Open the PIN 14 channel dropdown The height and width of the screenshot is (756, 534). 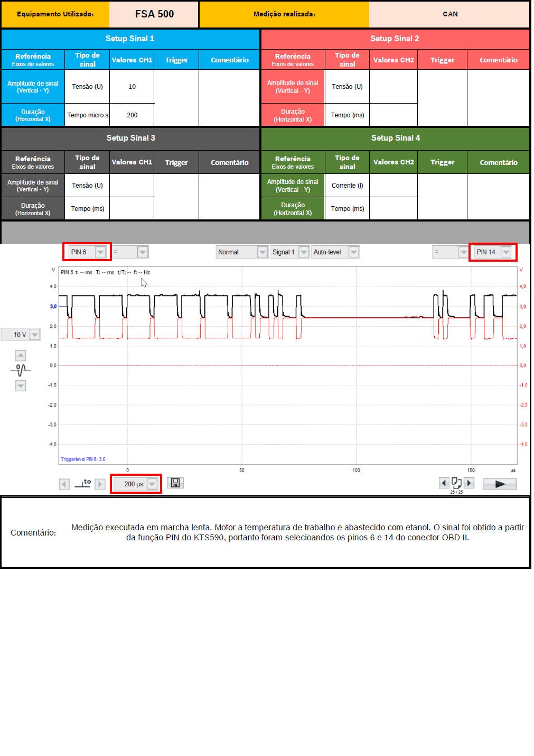click(505, 252)
